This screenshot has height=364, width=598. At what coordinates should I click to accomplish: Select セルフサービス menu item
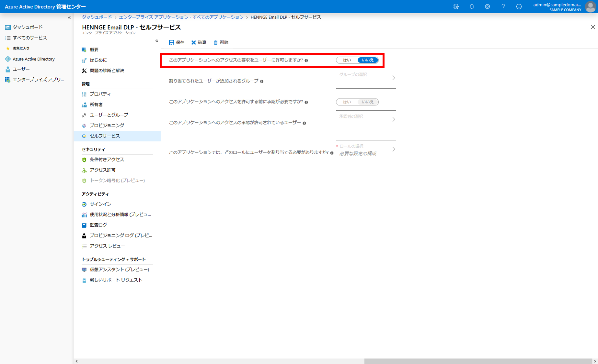pos(117,136)
